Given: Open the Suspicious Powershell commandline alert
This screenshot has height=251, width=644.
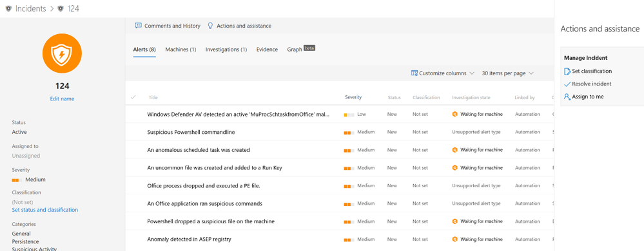Looking at the screenshot, I should coord(191,132).
